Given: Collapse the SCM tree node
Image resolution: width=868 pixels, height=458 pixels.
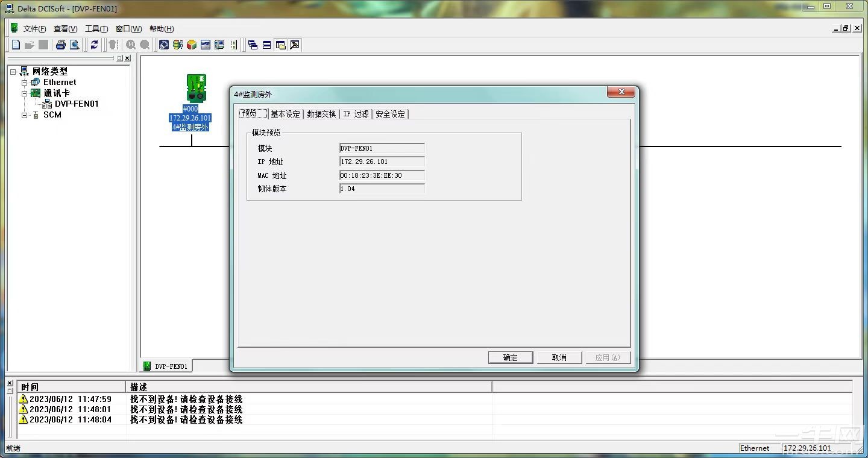Looking at the screenshot, I should coord(25,115).
